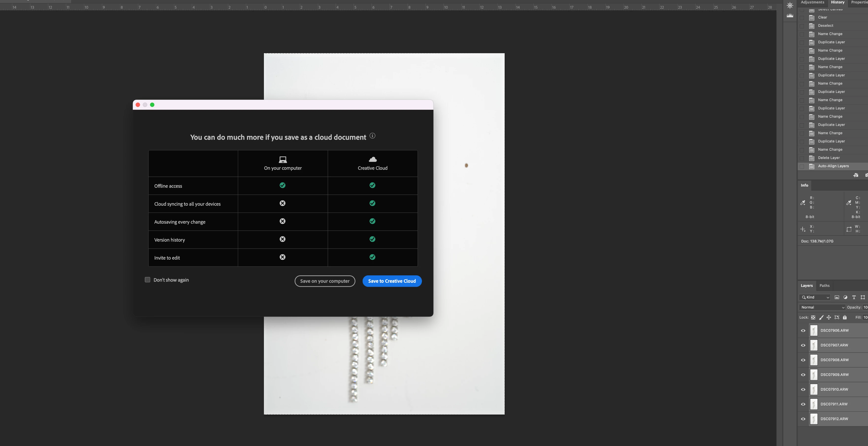Click the lock all padlock icon
This screenshot has height=446, width=868.
coord(845,317)
